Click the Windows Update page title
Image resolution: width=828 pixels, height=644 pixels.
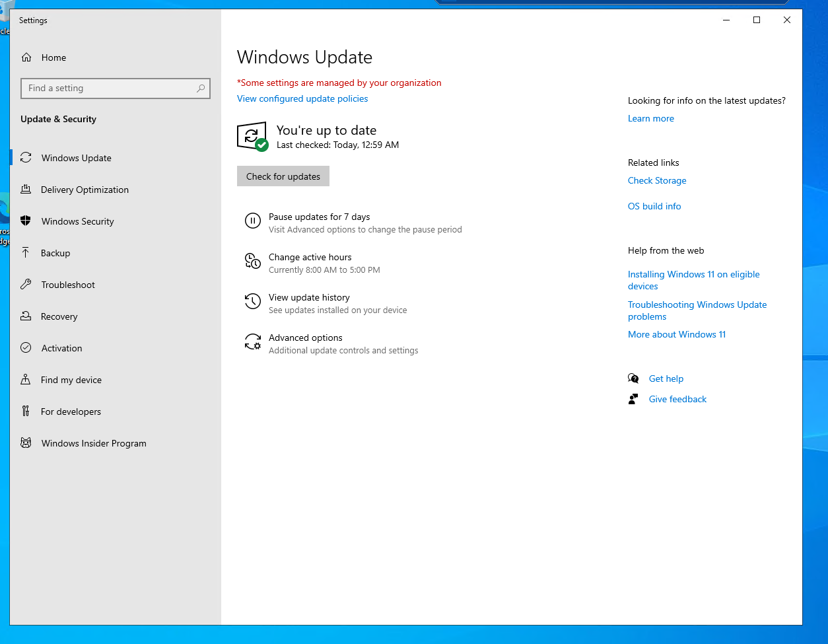point(304,57)
